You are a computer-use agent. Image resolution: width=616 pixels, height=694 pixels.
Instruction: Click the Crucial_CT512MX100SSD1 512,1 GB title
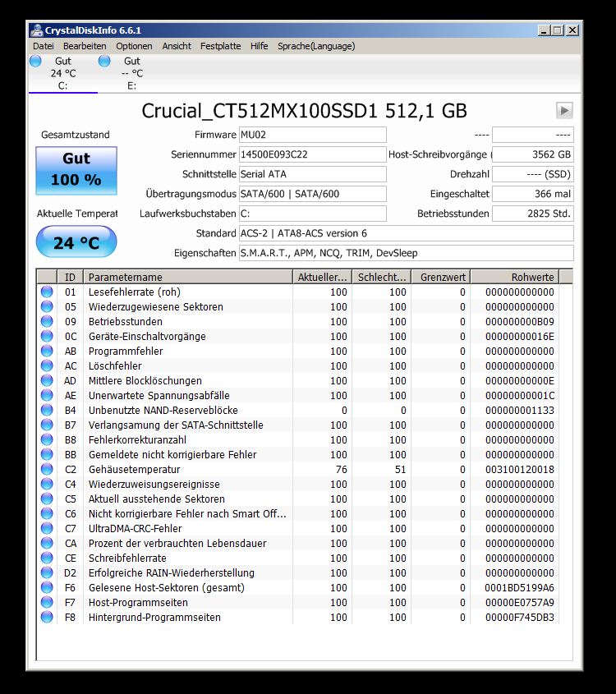(304, 111)
